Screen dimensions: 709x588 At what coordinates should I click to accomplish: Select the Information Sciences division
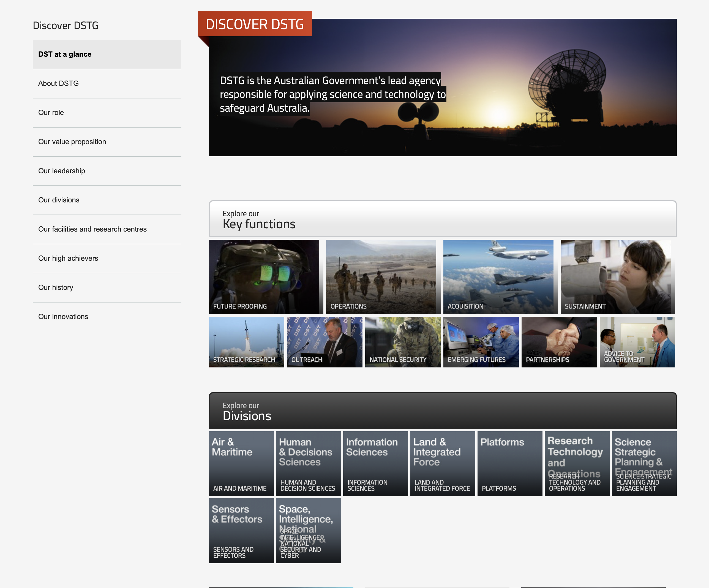click(375, 464)
